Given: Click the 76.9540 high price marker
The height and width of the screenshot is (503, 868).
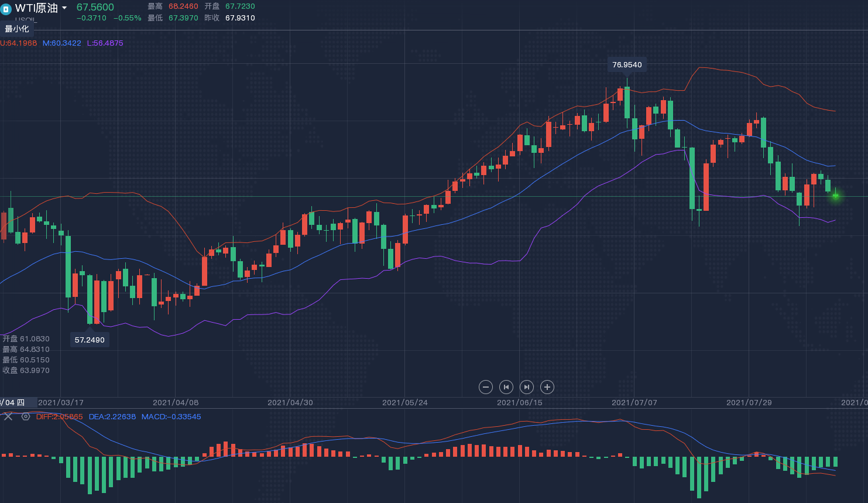Looking at the screenshot, I should 627,65.
